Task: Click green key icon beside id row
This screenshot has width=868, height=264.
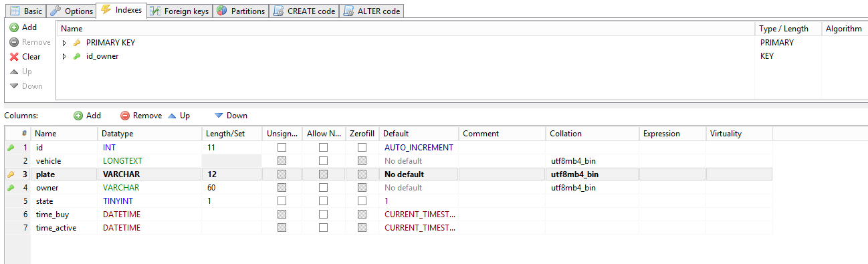Action: click(x=10, y=148)
